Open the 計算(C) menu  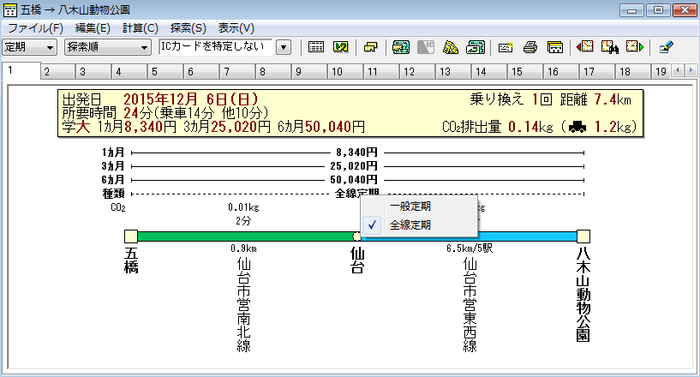[x=140, y=28]
